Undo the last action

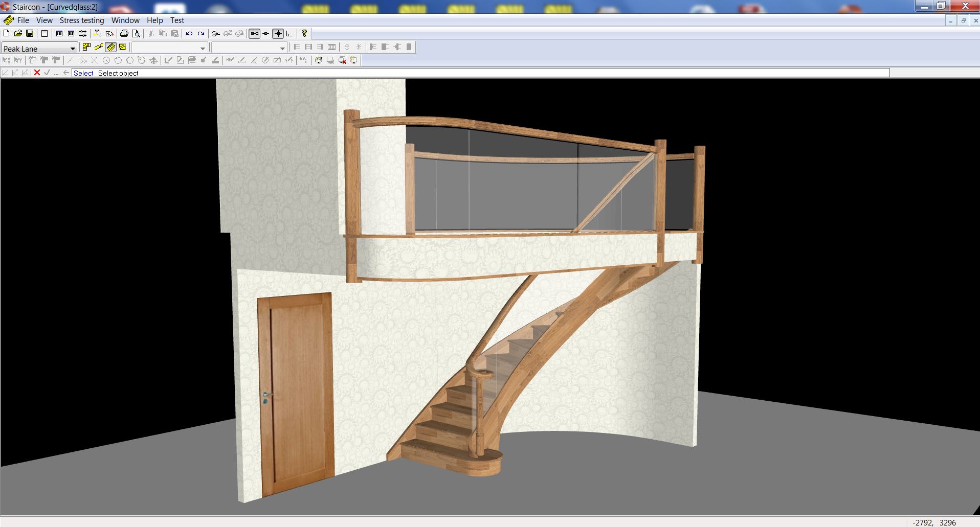click(188, 33)
